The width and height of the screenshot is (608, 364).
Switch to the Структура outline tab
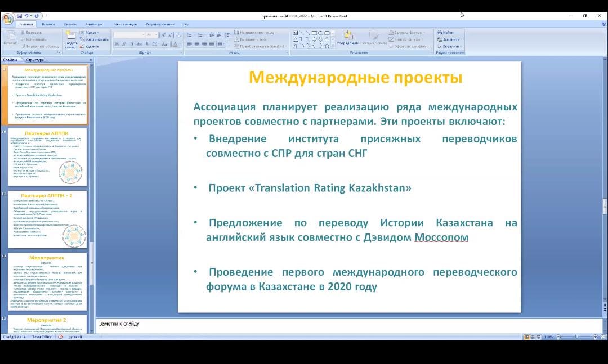pyautogui.click(x=35, y=60)
